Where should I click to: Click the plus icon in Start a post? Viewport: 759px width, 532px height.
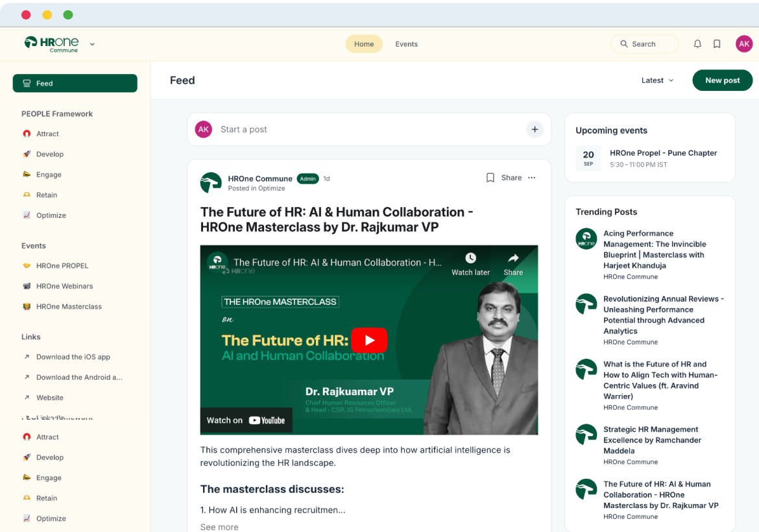pyautogui.click(x=535, y=130)
